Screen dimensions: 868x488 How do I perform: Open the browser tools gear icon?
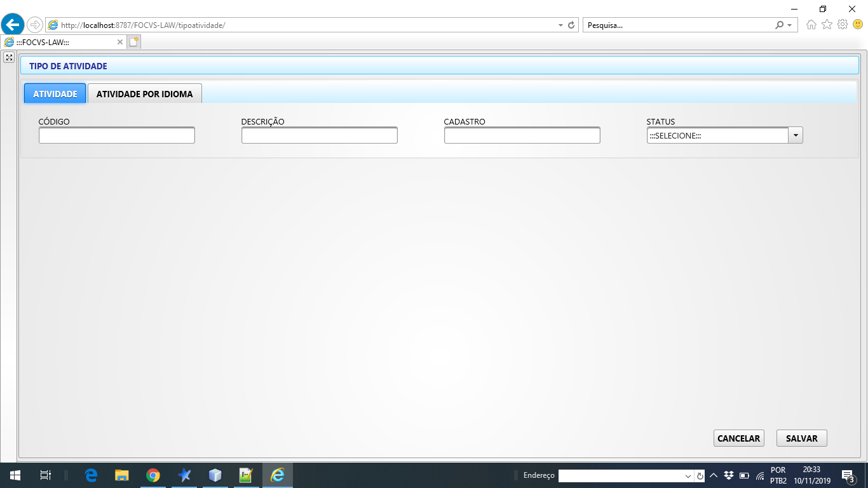[x=843, y=25]
